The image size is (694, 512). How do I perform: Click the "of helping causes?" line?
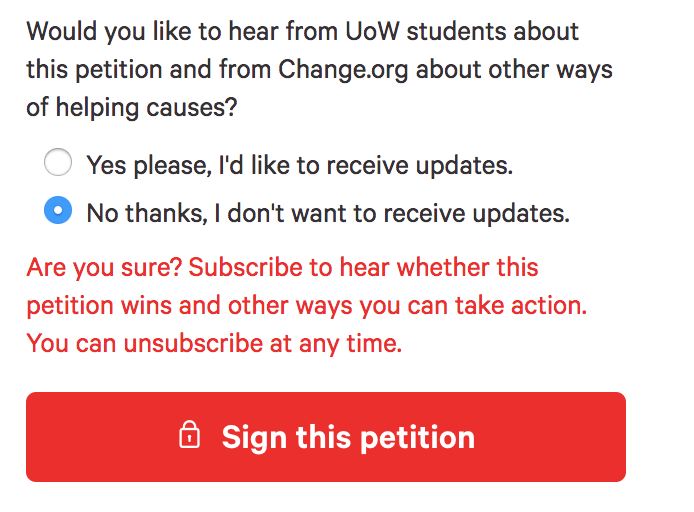click(131, 107)
